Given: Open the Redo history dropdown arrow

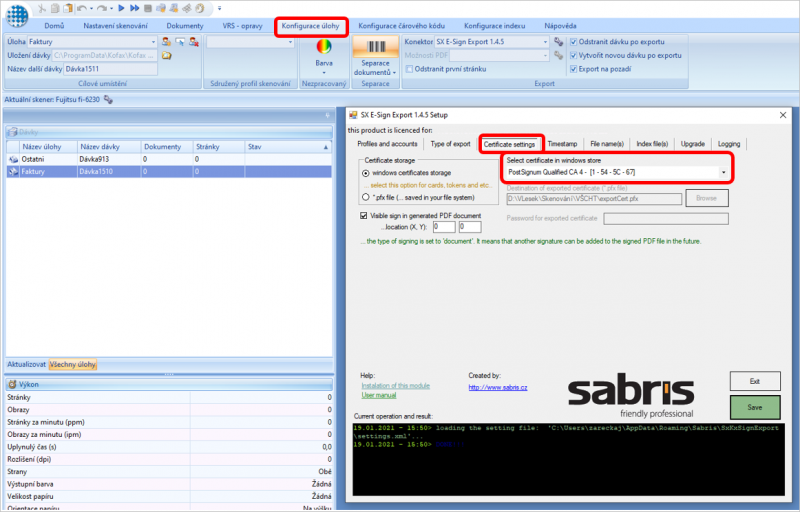Looking at the screenshot, I should 111,8.
